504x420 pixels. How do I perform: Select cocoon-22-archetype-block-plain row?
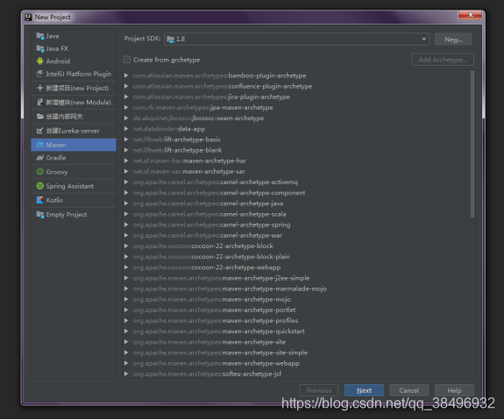click(x=295, y=256)
